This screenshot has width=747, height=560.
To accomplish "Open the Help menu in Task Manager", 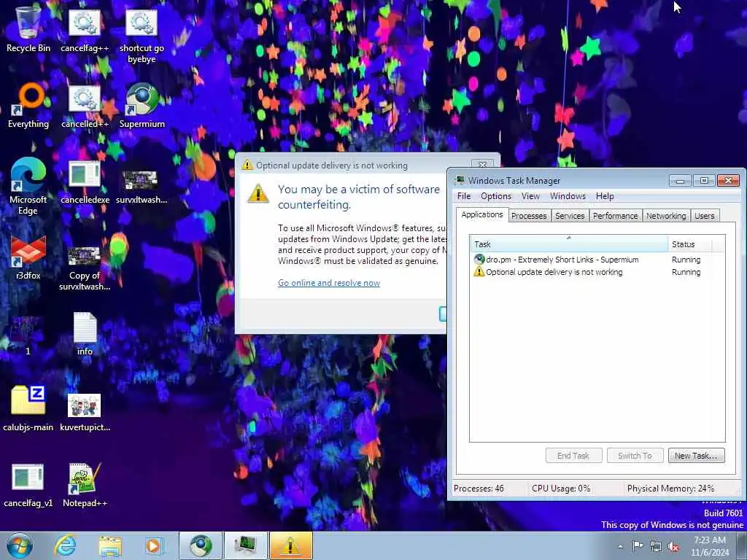I will tap(605, 196).
